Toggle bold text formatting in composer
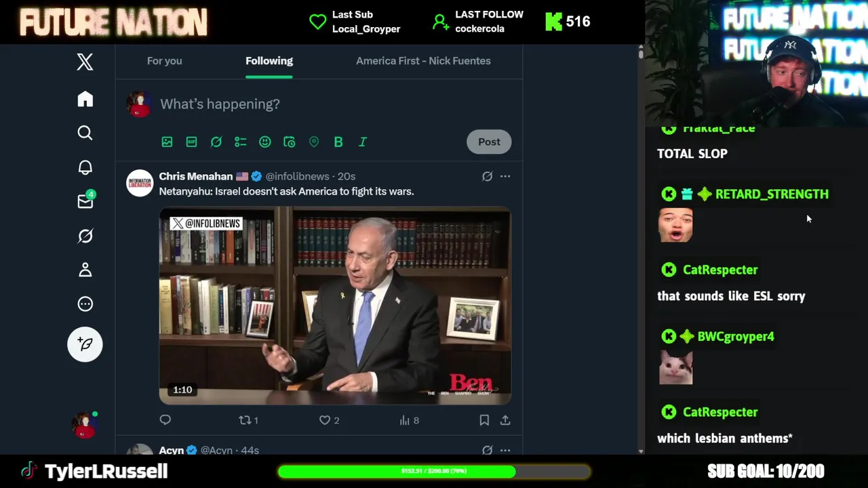This screenshot has height=488, width=868. 338,142
